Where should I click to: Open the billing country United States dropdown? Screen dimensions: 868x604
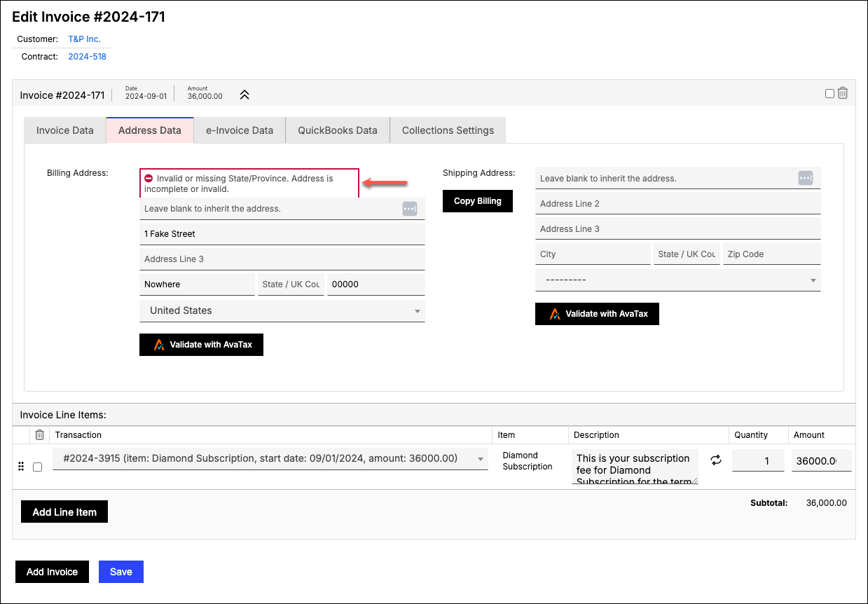(282, 310)
